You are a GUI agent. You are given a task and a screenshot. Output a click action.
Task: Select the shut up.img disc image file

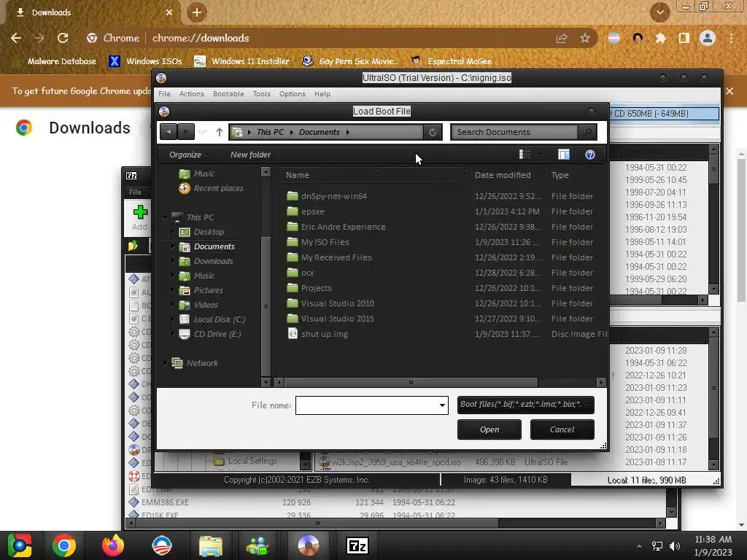[325, 334]
